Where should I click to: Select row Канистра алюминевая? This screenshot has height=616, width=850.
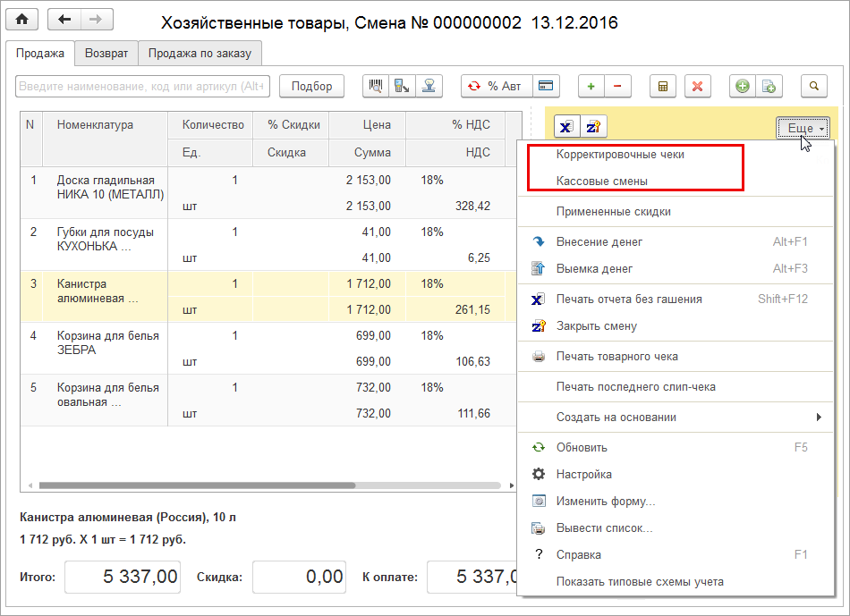[x=268, y=296]
